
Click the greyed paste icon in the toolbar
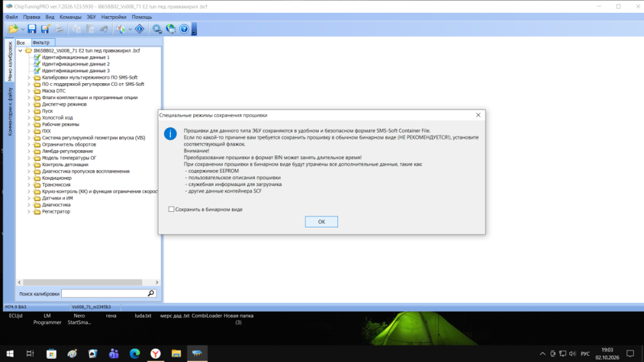[x=90, y=29]
